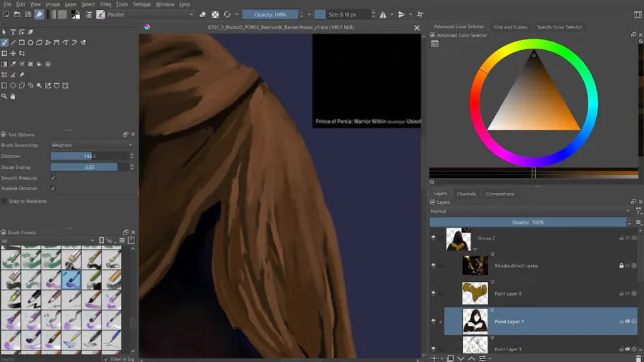644x362 pixels.
Task: Open Brush Presets All tag dropdown
Action: point(48,241)
